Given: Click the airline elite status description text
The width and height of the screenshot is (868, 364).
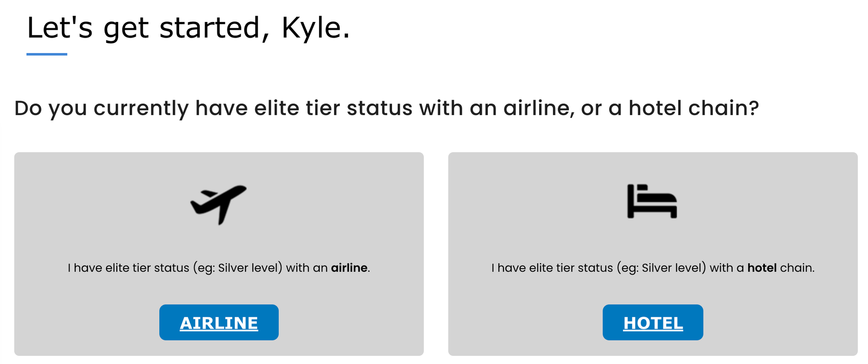Looking at the screenshot, I should 219,268.
